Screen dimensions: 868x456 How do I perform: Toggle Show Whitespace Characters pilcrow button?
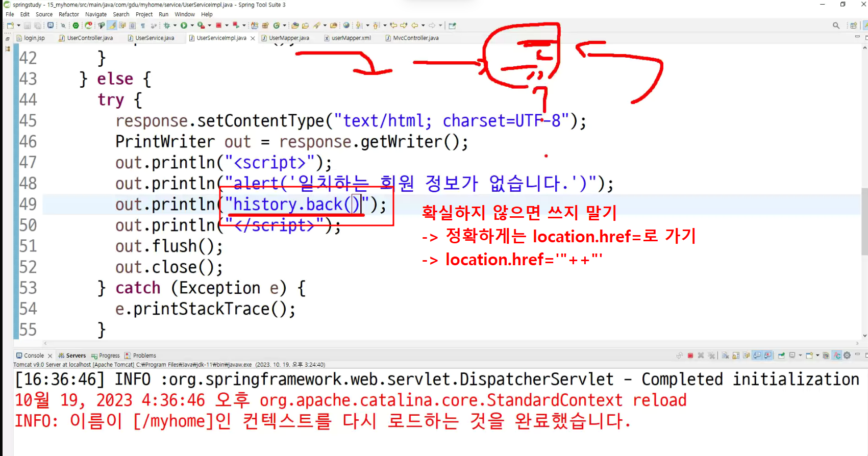tap(143, 26)
